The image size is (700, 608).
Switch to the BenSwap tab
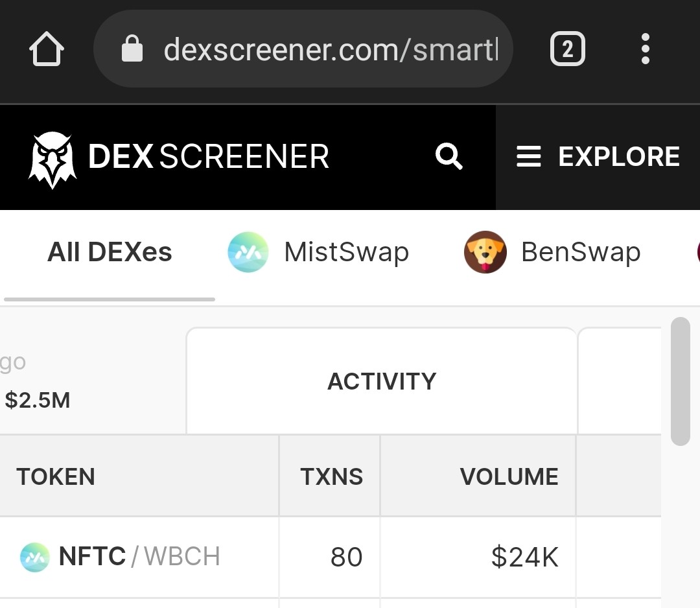(x=552, y=251)
